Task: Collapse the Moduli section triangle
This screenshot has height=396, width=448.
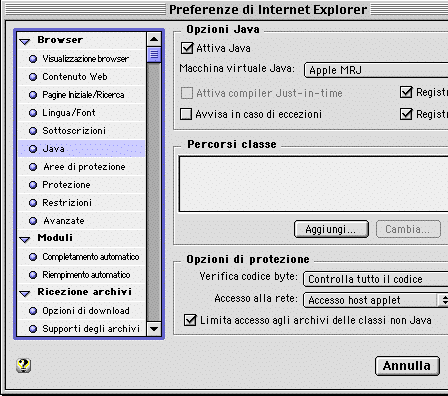Action: tap(25, 239)
